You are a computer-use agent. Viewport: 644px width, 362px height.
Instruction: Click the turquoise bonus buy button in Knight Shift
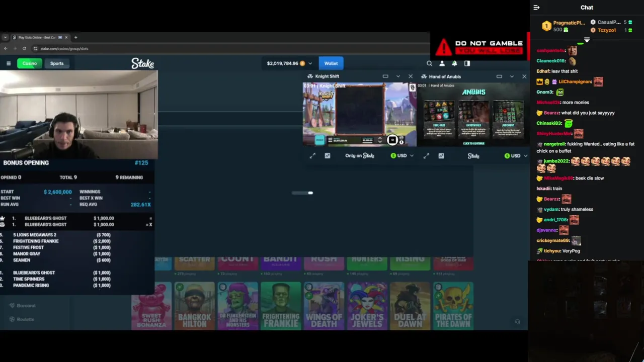coord(320,140)
